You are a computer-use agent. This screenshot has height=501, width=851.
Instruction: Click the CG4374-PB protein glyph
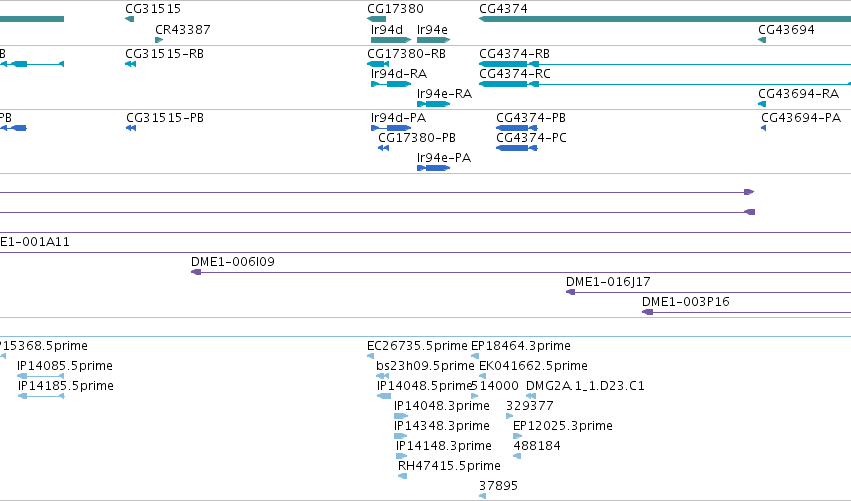pos(517,128)
